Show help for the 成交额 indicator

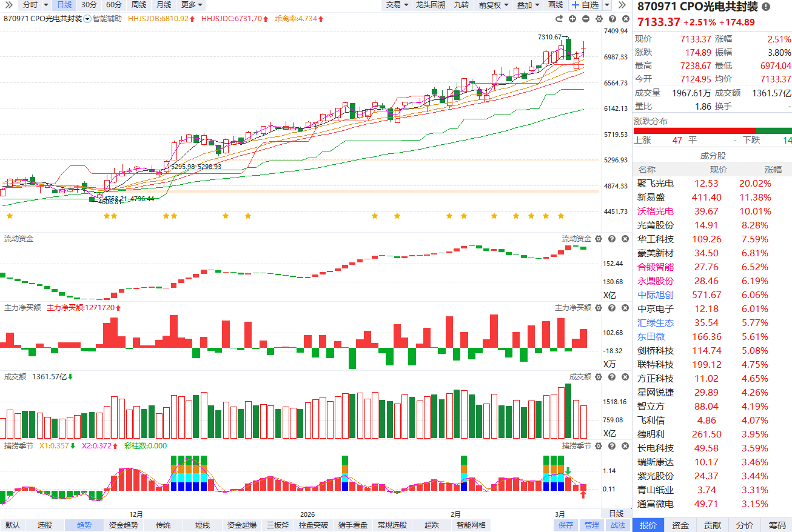pyautogui.click(x=611, y=377)
